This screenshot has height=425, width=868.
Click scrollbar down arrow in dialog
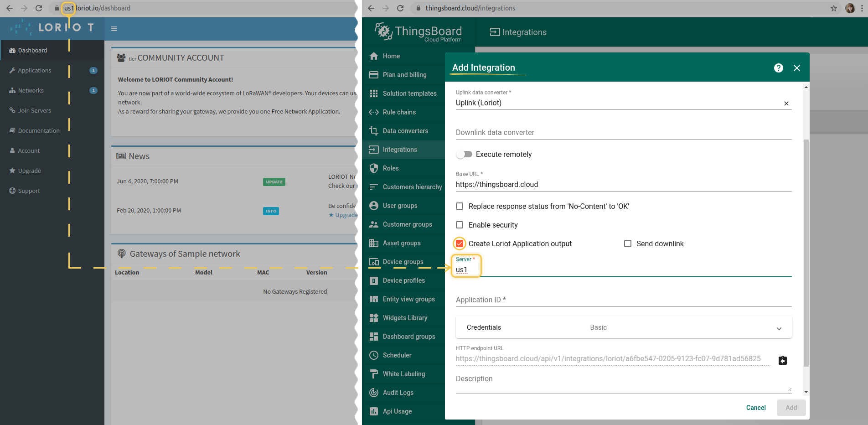click(x=806, y=392)
